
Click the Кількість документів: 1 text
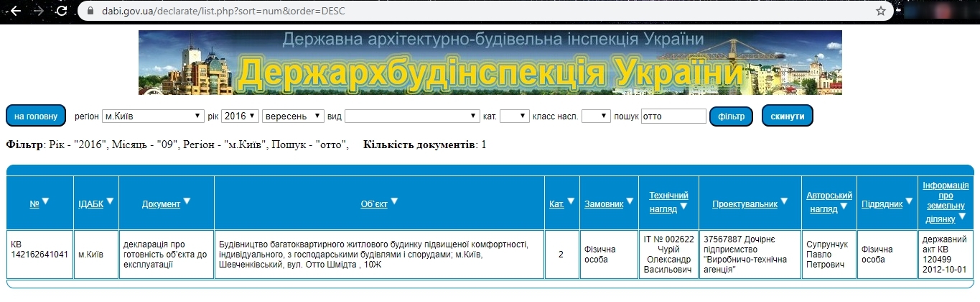[x=425, y=145]
